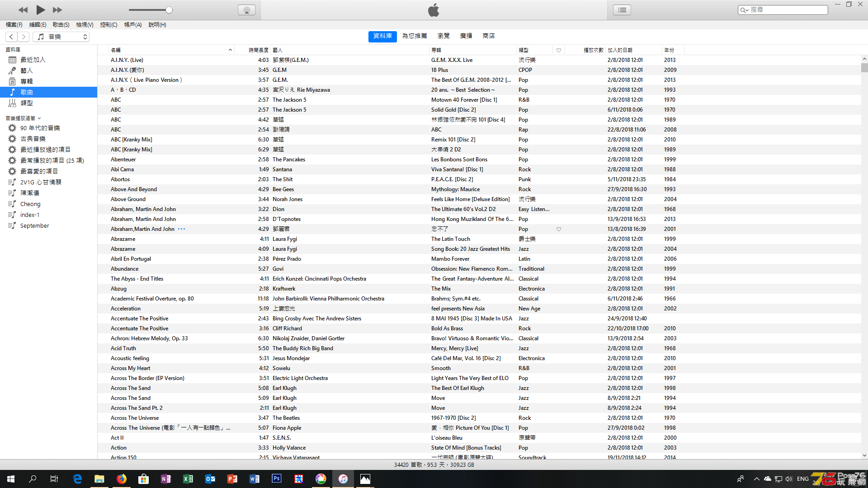Viewport: 868px width, 488px height.
Task: Open the 最喜愛的項目 playlist
Action: 49,171
